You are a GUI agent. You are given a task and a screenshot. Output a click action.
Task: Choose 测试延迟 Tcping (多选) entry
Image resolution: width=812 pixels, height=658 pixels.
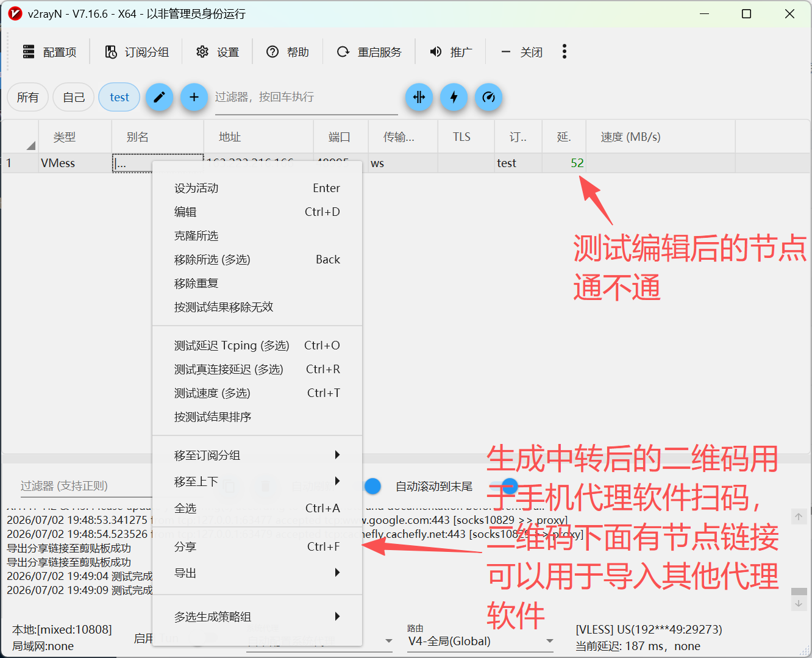257,346
